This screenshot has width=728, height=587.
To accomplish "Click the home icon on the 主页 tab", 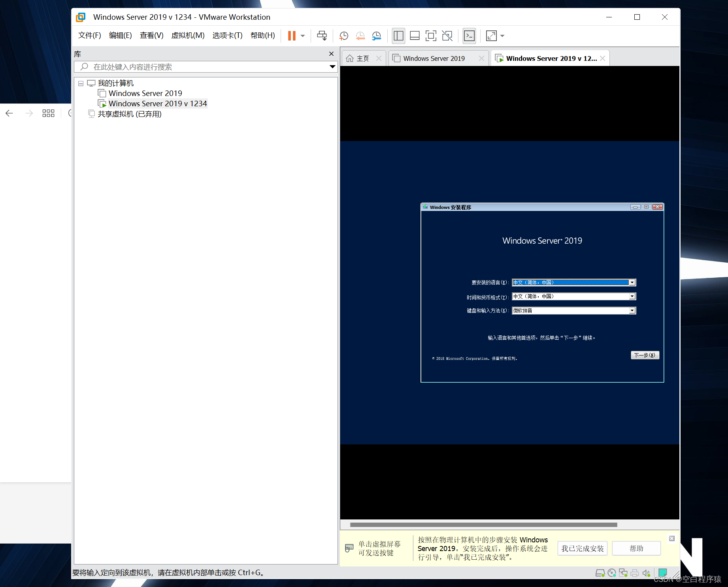I will pos(349,58).
